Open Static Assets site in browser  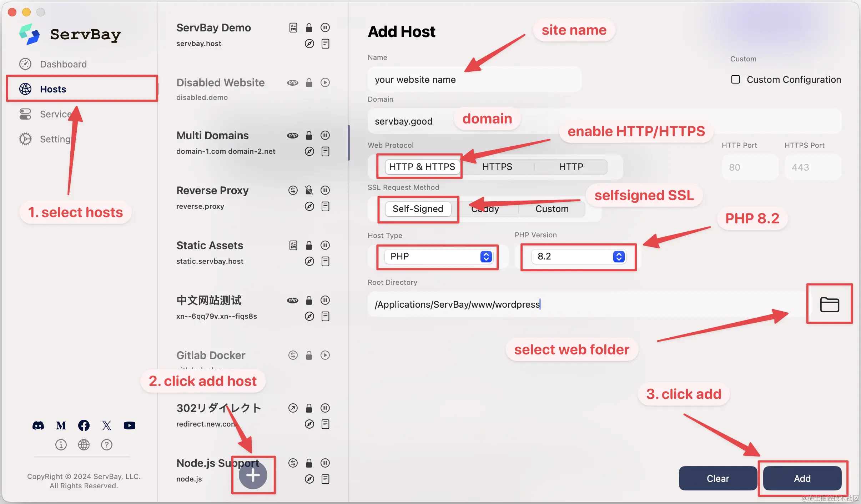tap(309, 261)
